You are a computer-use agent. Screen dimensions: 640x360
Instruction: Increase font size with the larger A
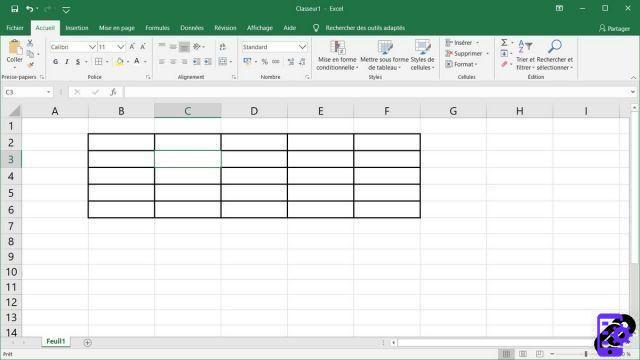pyautogui.click(x=132, y=47)
